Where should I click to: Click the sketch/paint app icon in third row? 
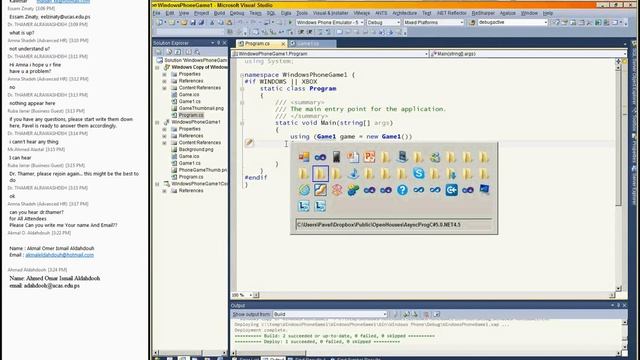[320, 190]
